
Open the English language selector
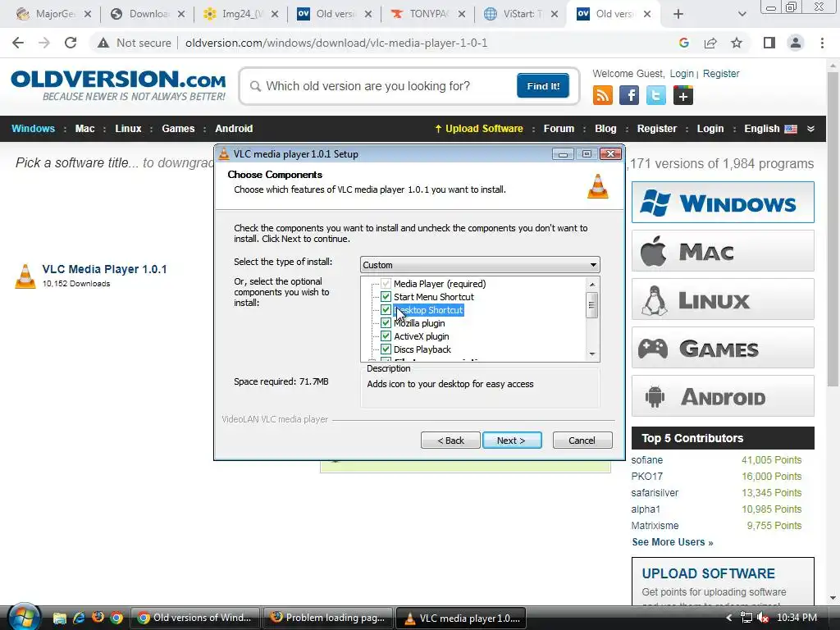[x=770, y=129]
